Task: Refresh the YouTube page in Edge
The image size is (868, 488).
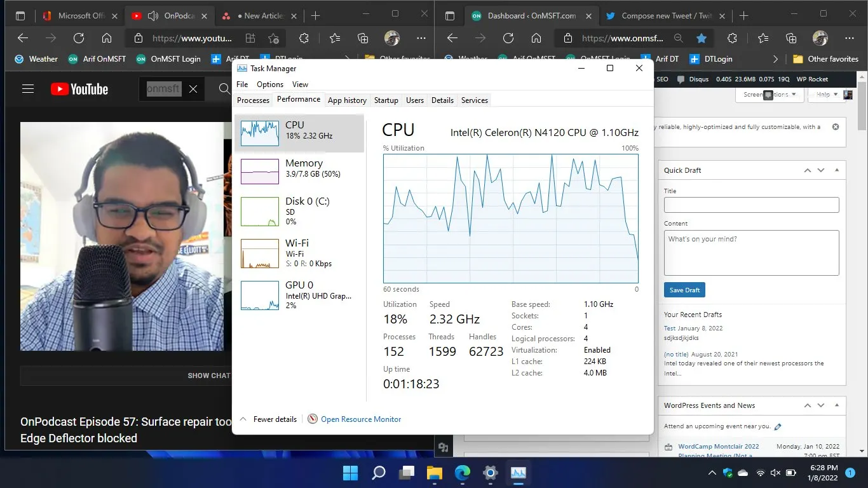Action: pos(79,38)
